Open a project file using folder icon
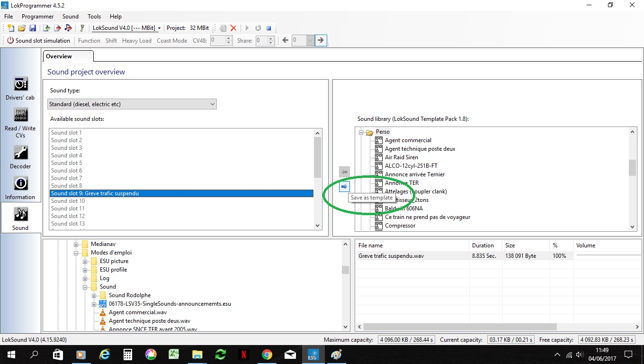 pyautogui.click(x=22, y=28)
